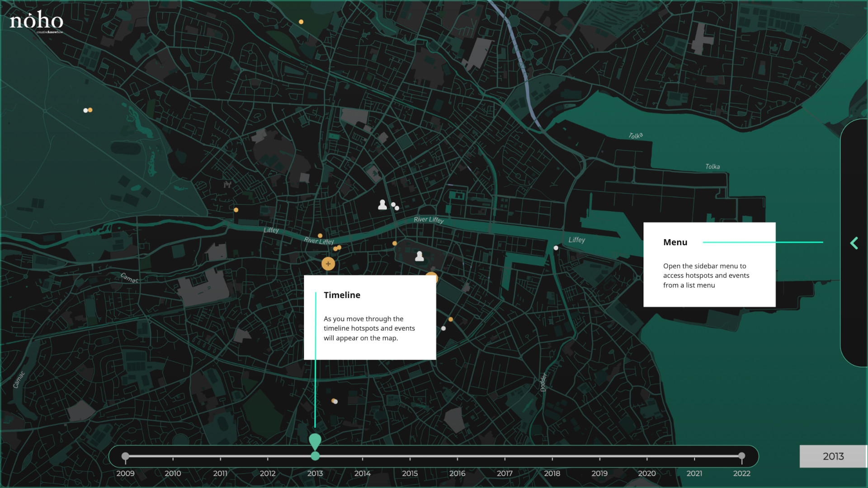Jump to 2016 on the timeline
This screenshot has width=868, height=488.
click(x=457, y=473)
